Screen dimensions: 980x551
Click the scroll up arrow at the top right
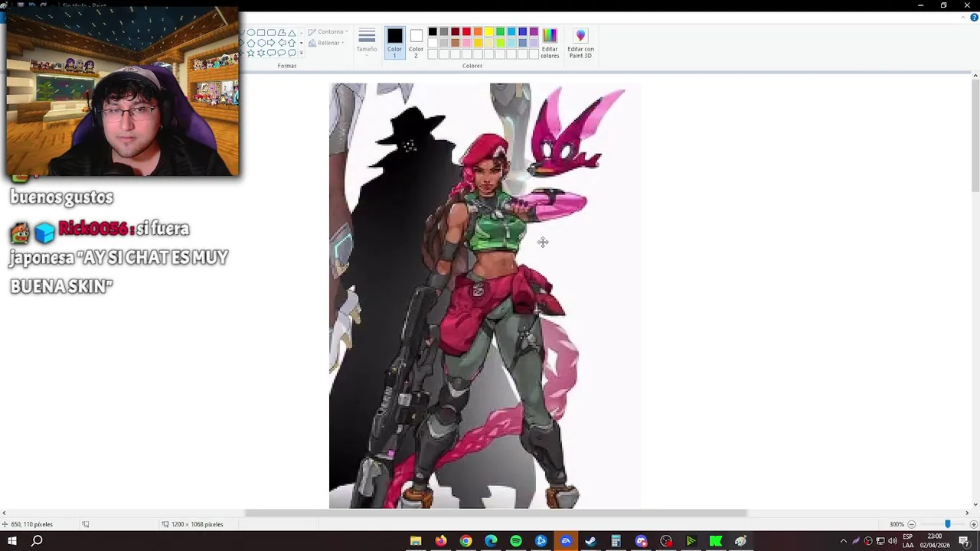[x=975, y=76]
